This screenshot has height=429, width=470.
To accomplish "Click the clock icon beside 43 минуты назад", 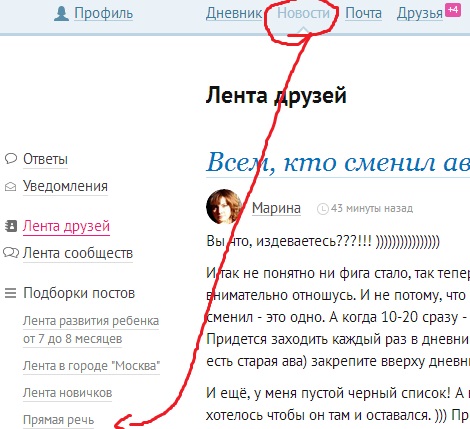I will tap(323, 209).
